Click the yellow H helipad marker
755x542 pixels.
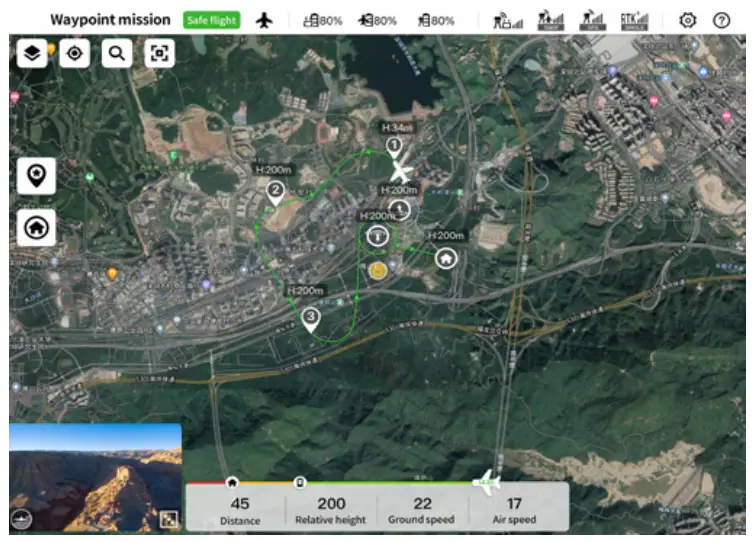point(378,271)
